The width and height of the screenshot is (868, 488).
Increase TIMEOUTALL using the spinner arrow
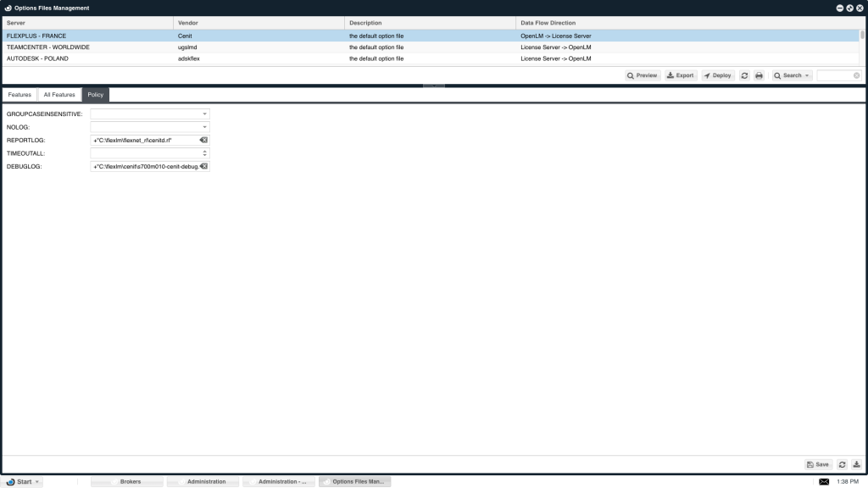point(205,150)
